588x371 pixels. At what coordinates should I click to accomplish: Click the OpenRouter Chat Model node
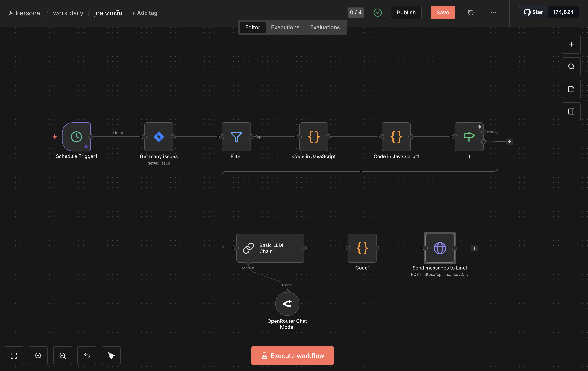click(x=287, y=304)
